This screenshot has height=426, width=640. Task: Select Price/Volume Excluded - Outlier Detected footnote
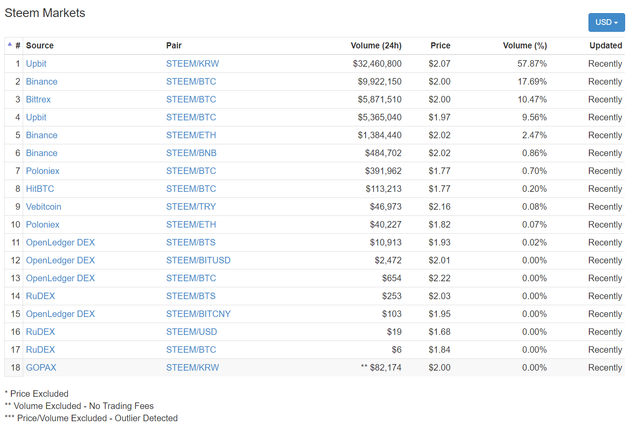click(x=91, y=418)
